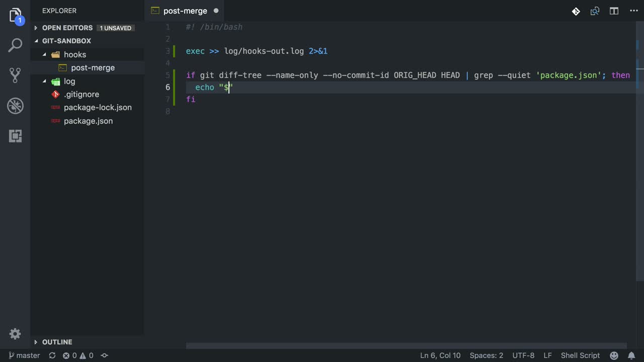Click the 'package.json' string on line 5
Screen dimensions: 644x362
pos(569,75)
